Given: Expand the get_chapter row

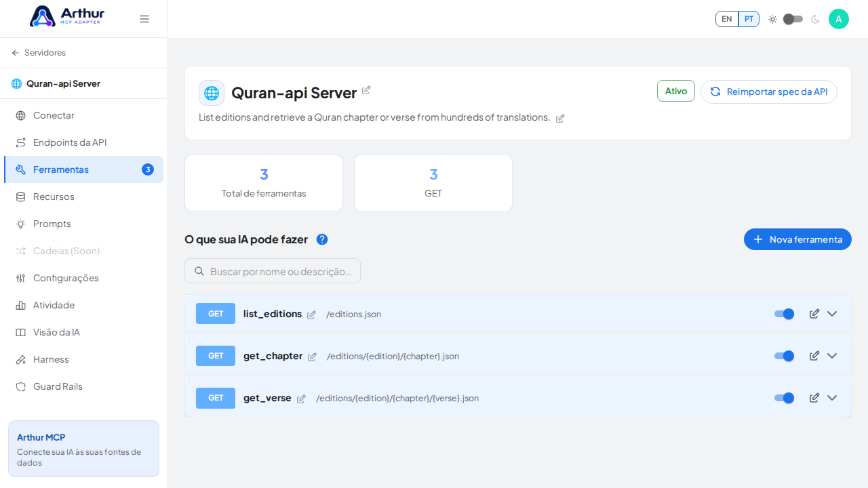Looking at the screenshot, I should tap(832, 356).
